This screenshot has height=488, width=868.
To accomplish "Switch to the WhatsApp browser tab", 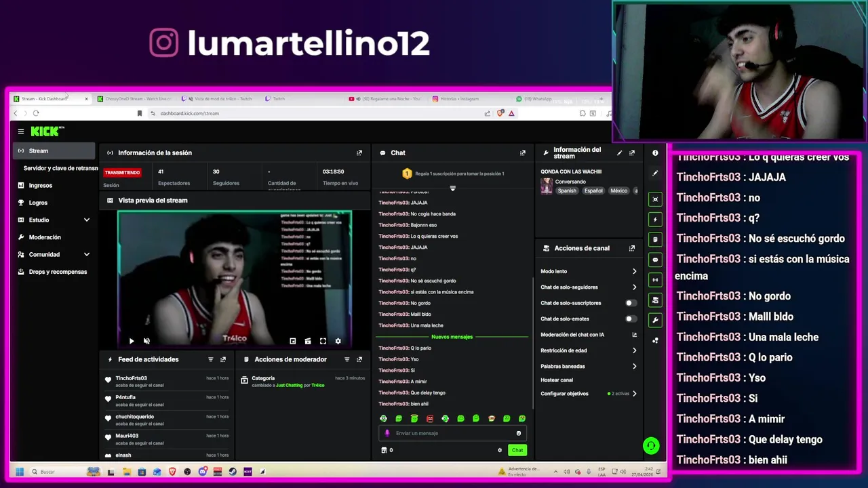I will pos(539,99).
